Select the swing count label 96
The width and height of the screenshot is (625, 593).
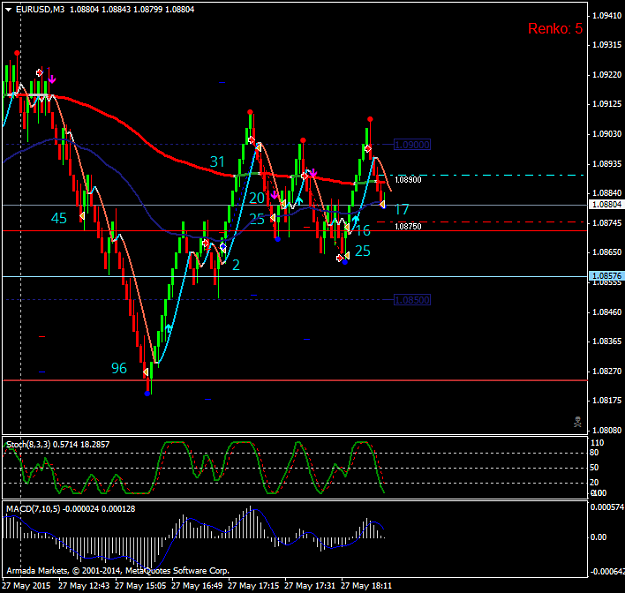[x=119, y=368]
